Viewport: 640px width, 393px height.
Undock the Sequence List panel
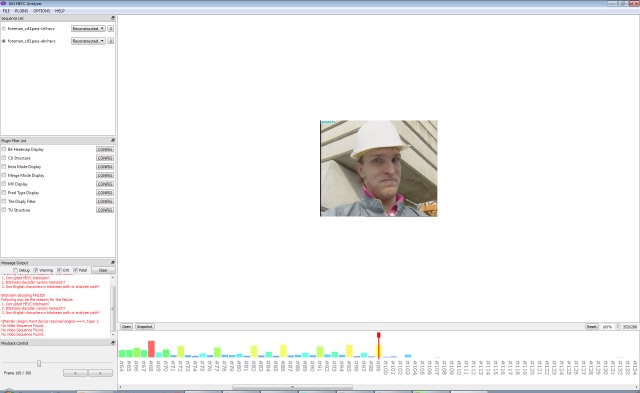tap(113, 18)
